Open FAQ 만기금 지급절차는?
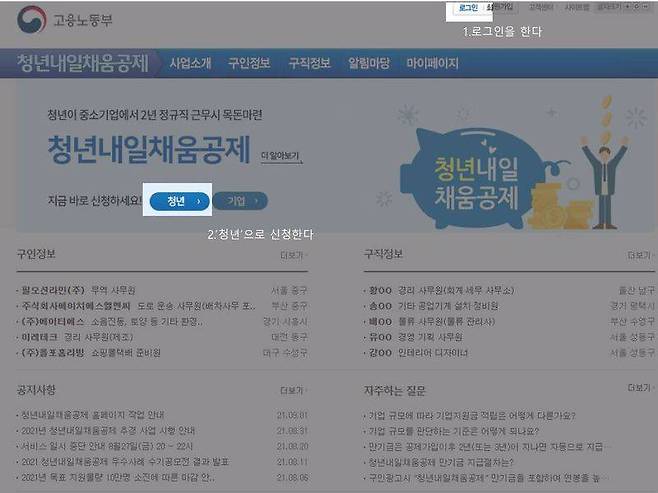Viewport: 658px width, 493px height. click(x=441, y=462)
